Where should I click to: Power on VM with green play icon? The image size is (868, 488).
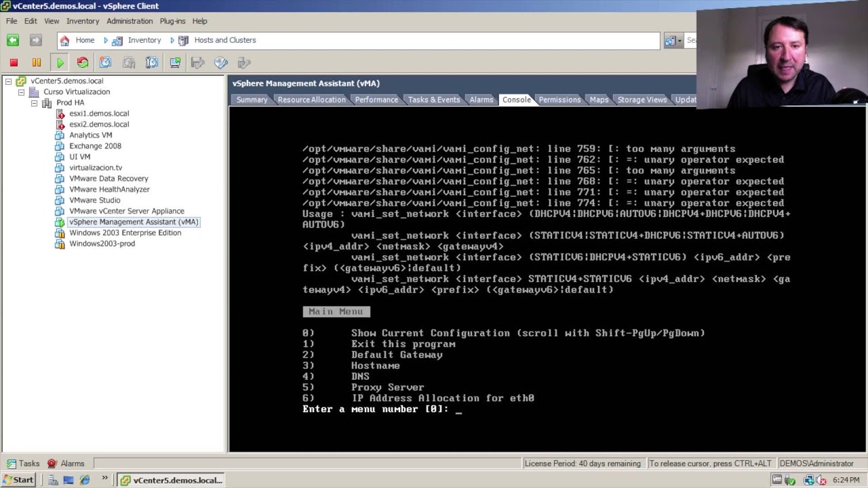pyautogui.click(x=60, y=62)
